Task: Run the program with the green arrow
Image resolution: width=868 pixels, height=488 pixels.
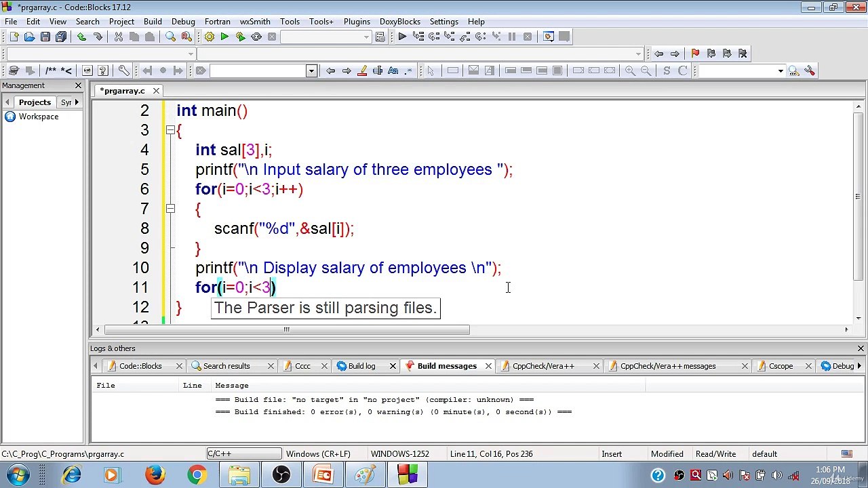Action: pos(224,37)
